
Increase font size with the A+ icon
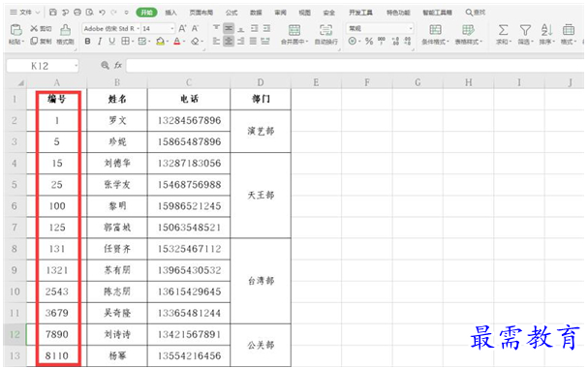click(183, 28)
